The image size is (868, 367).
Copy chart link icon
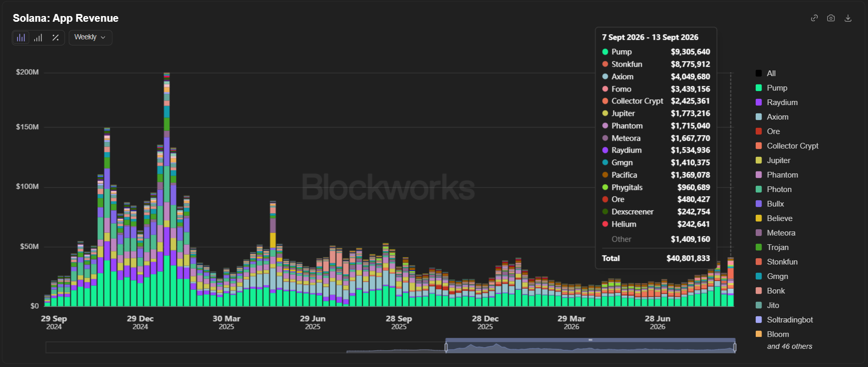[x=814, y=18]
